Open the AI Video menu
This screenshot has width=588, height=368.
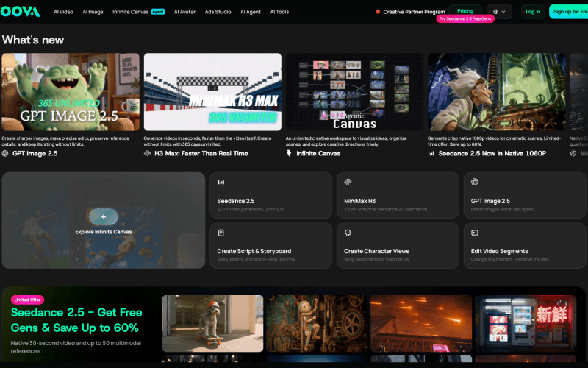[63, 12]
